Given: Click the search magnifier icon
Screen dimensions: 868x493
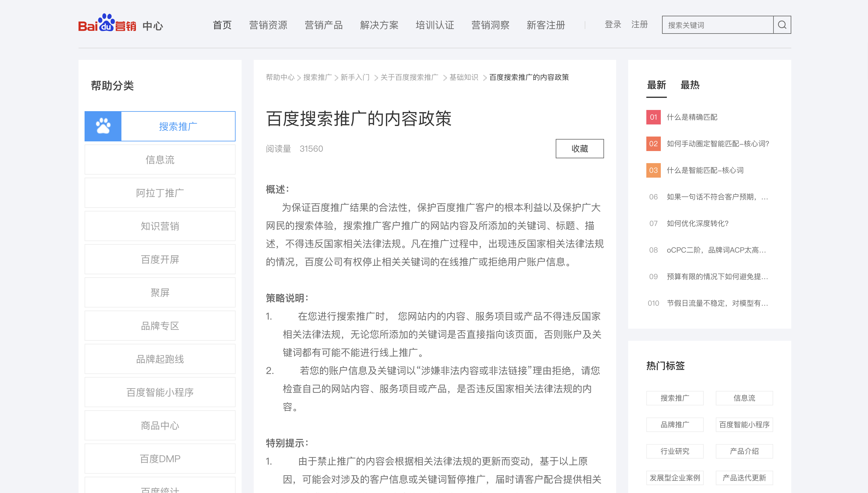Looking at the screenshot, I should click(x=782, y=25).
